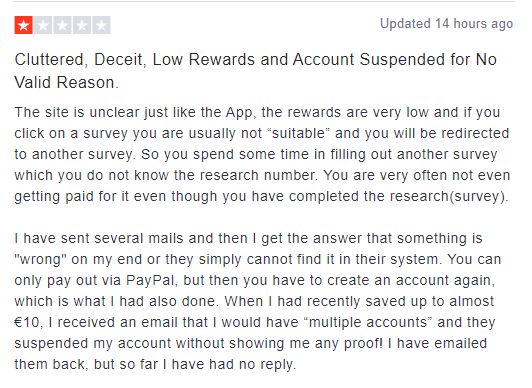The width and height of the screenshot is (532, 388).
Task: Click the quoted phrase 'multiple accounts'
Action: click(367, 322)
